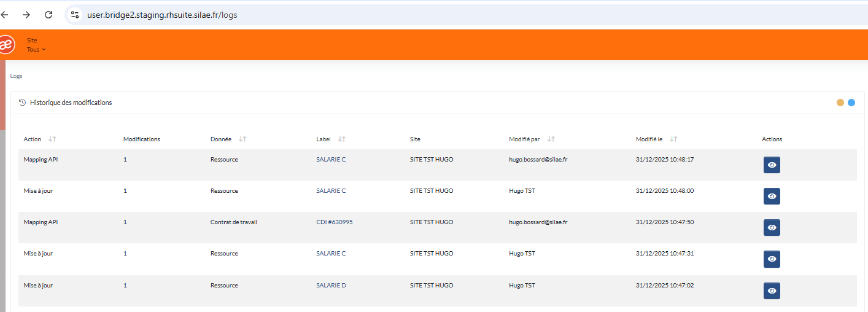Viewport: 868px width, 312px height.
Task: Sort by Modifié le column arrows
Action: click(x=674, y=139)
